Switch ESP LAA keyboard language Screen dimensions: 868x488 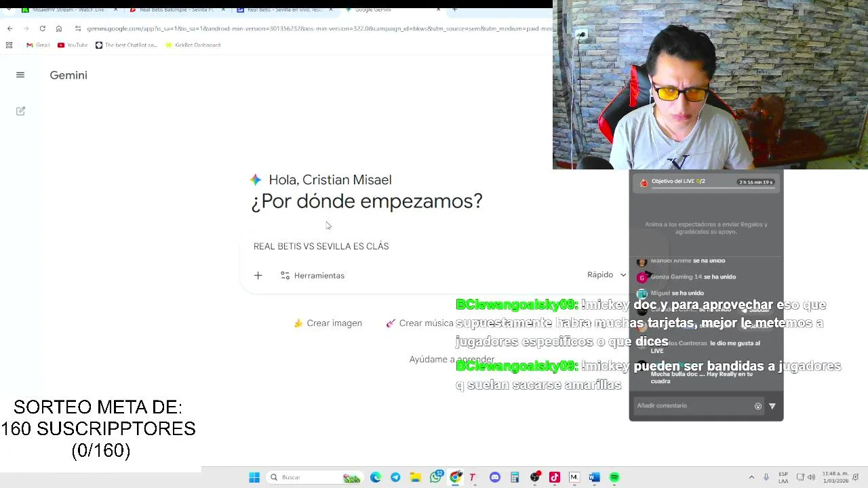coord(783,477)
